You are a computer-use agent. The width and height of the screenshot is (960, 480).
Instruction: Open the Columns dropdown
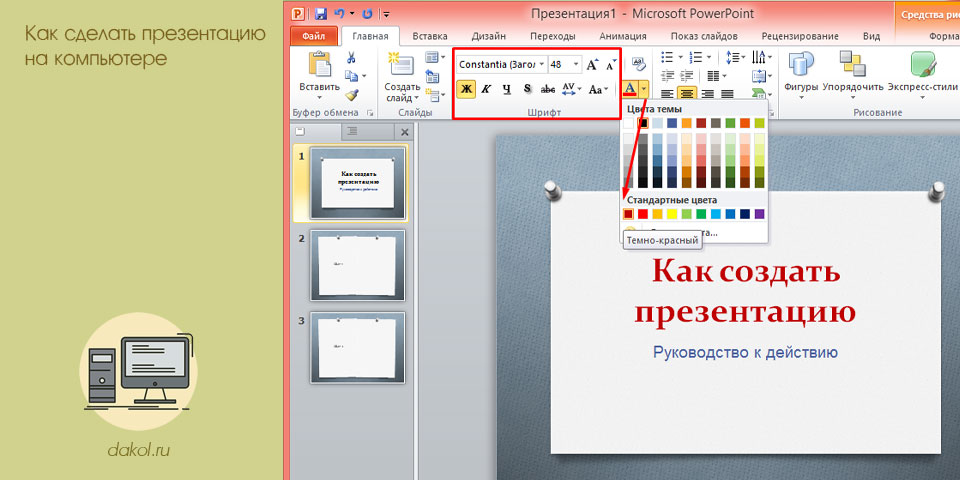point(716,76)
